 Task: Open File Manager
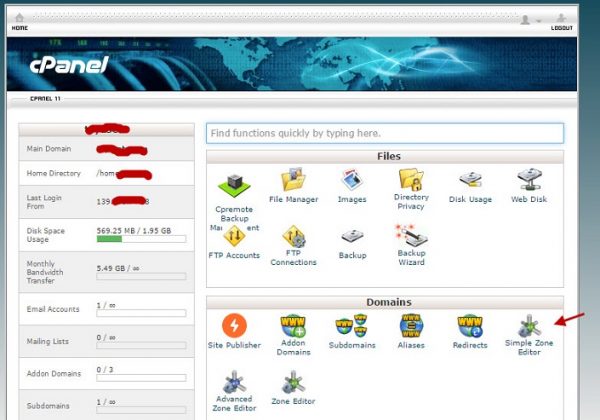[x=293, y=180]
